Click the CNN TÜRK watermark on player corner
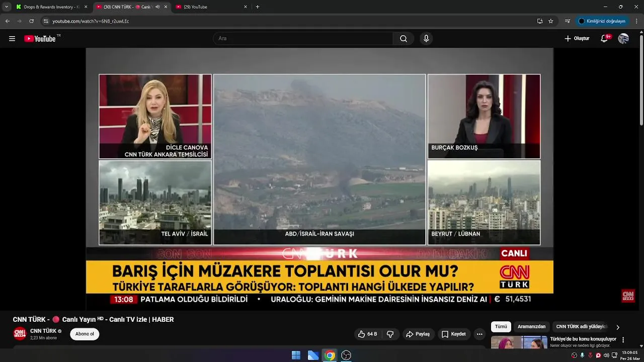 pyautogui.click(x=628, y=296)
